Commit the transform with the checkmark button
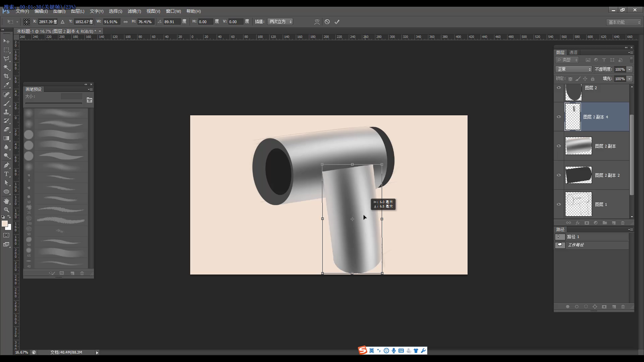This screenshot has width=644, height=362. [x=337, y=21]
